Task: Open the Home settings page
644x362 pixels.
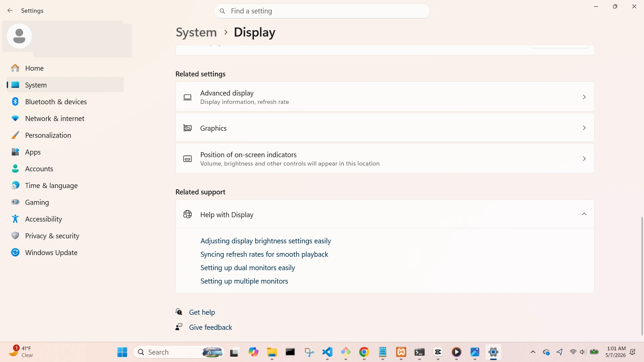Action: [65, 68]
